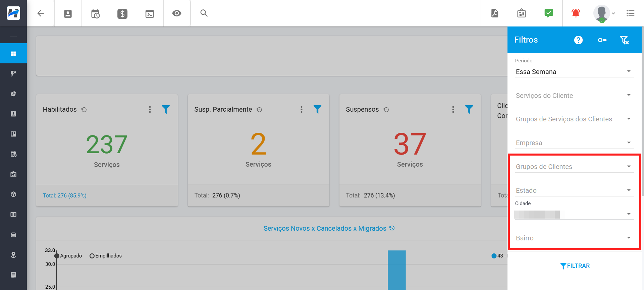Open the pie chart icon in sidebar
644x290 pixels.
[13, 94]
